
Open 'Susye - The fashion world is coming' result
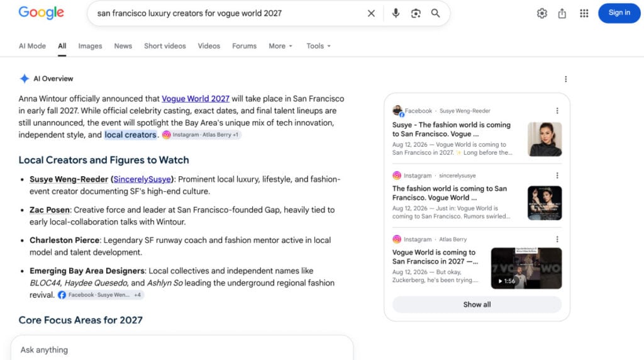[x=452, y=130]
